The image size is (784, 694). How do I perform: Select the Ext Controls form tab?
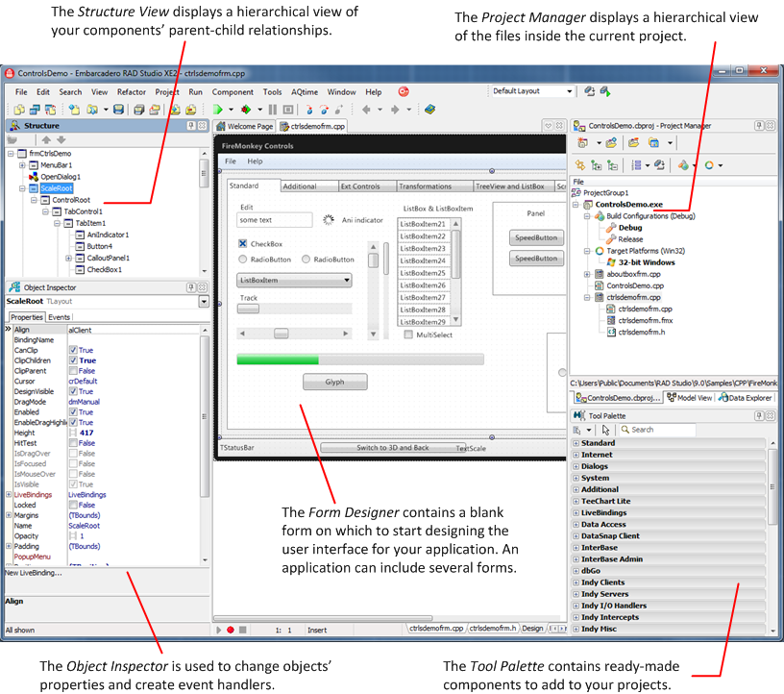coord(367,186)
